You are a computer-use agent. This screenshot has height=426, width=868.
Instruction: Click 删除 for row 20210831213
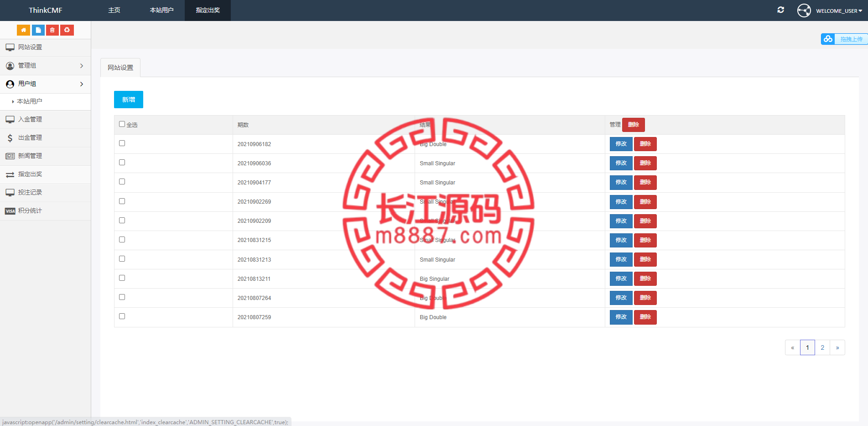click(645, 259)
